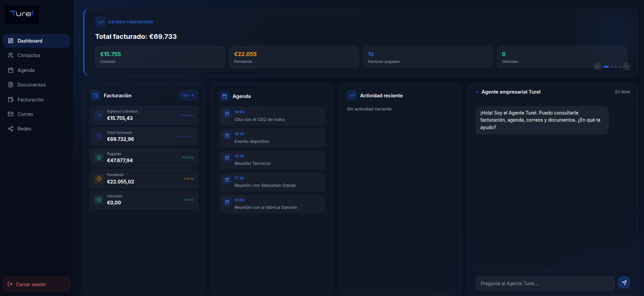644x296 pixels.
Task: Click the Estado Financiero trend icon
Action: coord(101,22)
